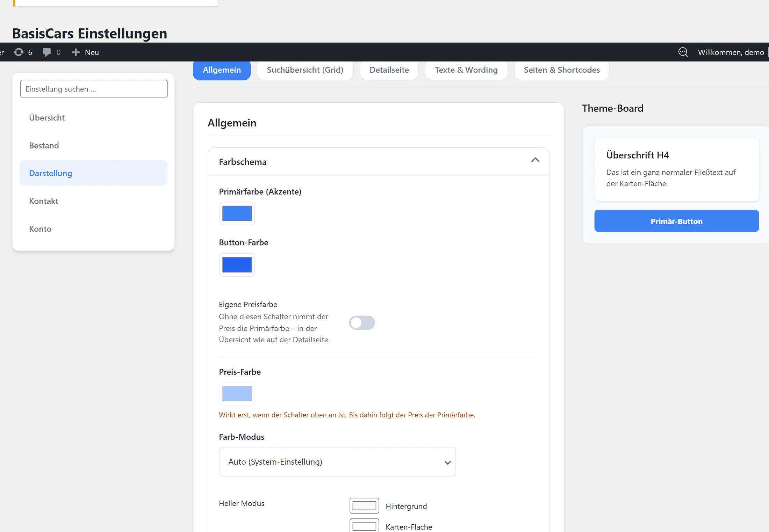769x532 pixels.
Task: Click the Primär-Button preview button
Action: point(676,221)
